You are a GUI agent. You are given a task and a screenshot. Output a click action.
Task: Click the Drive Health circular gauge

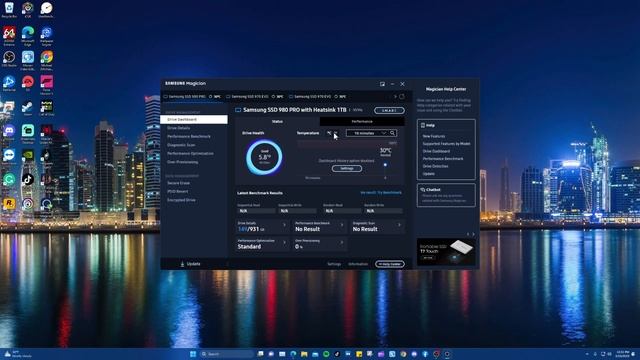(264, 157)
